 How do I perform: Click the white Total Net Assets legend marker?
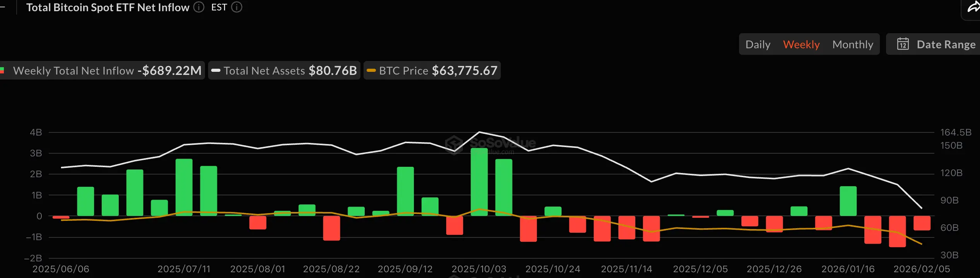point(216,70)
